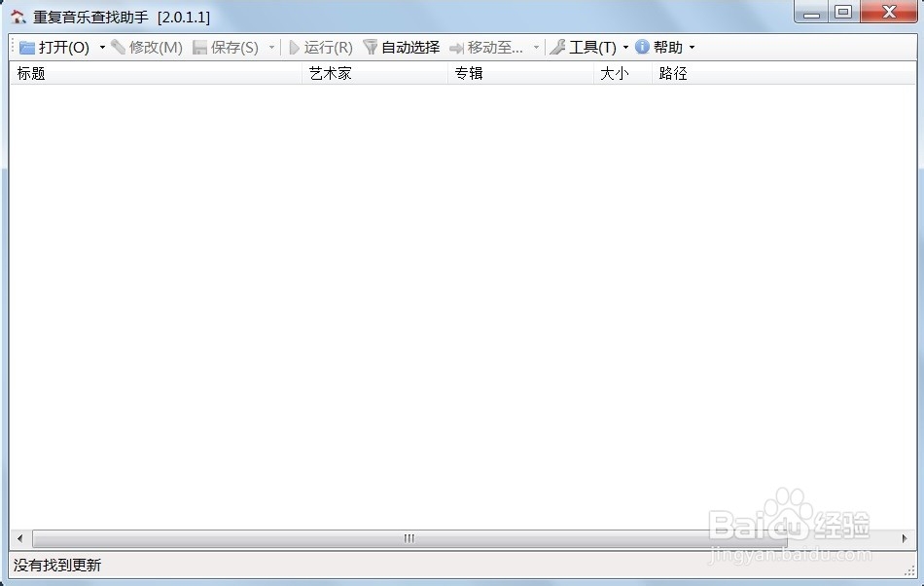Sort by the 大小 column header
924x586 pixels.
click(x=622, y=74)
